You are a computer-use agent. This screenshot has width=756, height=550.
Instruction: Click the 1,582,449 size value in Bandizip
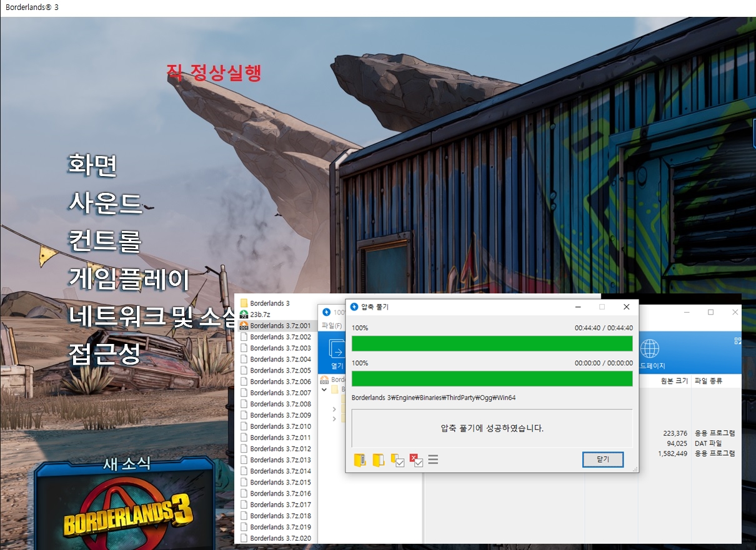[673, 453]
